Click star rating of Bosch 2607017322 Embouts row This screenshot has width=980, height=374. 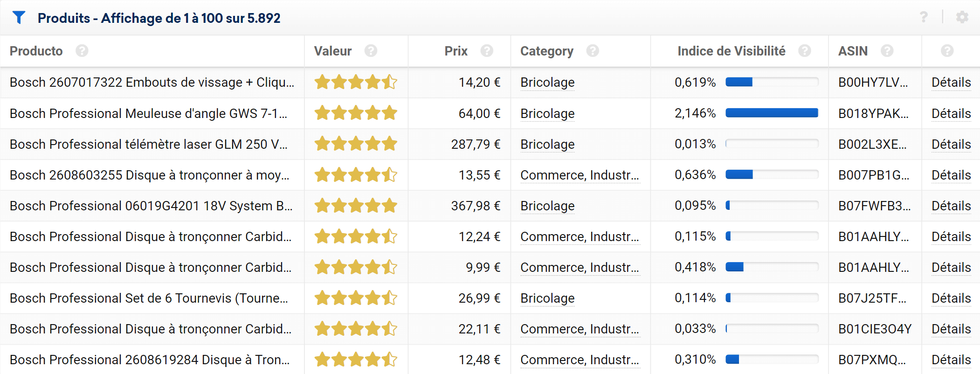pyautogui.click(x=356, y=82)
